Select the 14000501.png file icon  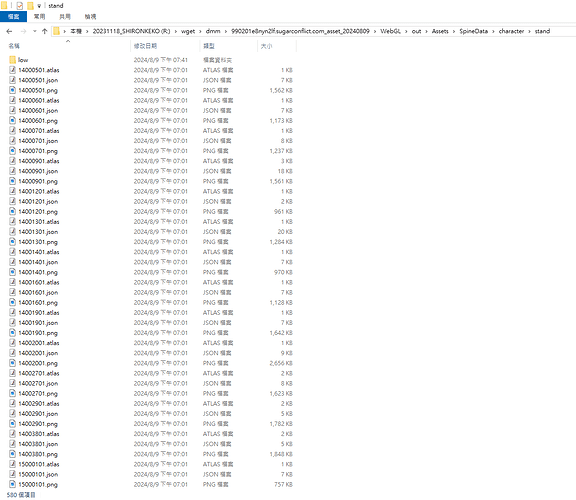(12, 90)
